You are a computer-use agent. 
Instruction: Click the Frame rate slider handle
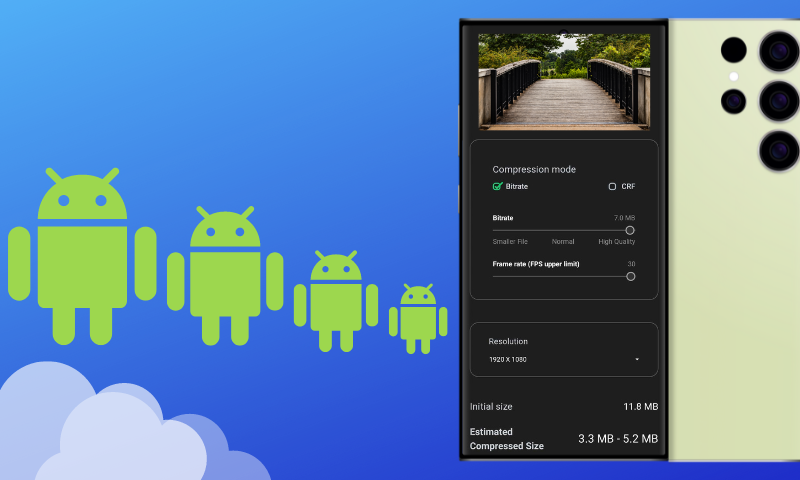(x=631, y=276)
